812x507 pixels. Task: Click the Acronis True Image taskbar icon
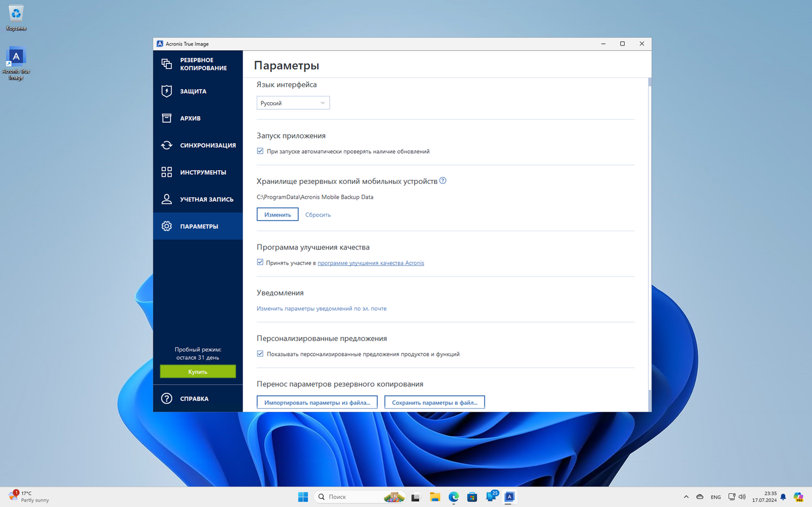tap(509, 497)
